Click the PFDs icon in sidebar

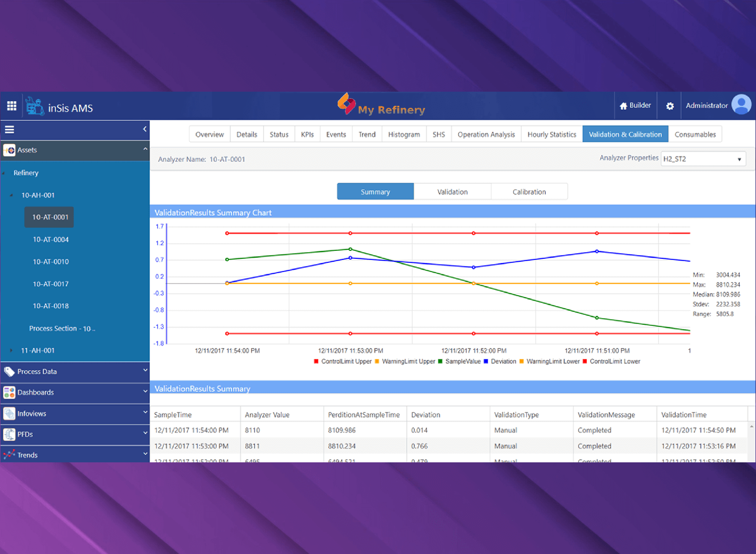coord(9,434)
